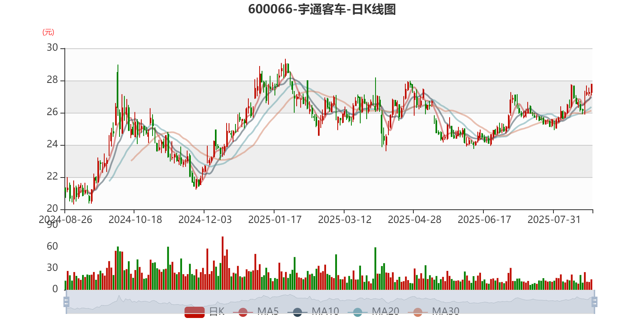Click the x-axis date label 2025-07-31
The height and width of the screenshot is (322, 644).
tap(554, 220)
